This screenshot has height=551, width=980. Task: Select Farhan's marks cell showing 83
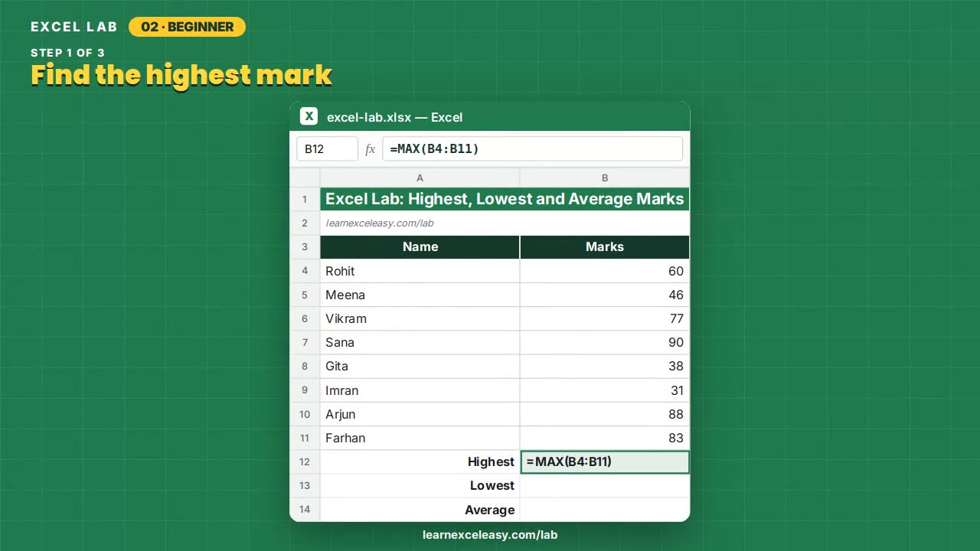point(605,438)
